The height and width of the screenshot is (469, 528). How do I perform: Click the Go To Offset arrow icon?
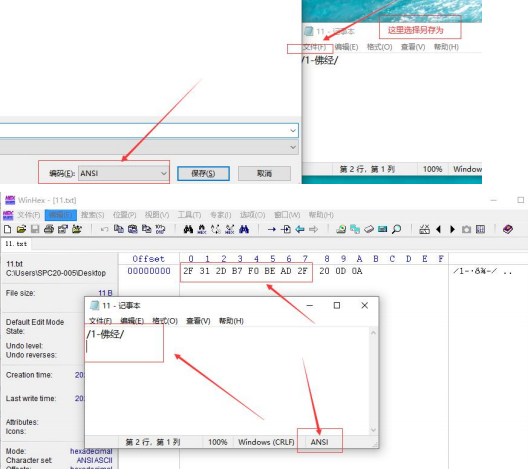coord(272,229)
